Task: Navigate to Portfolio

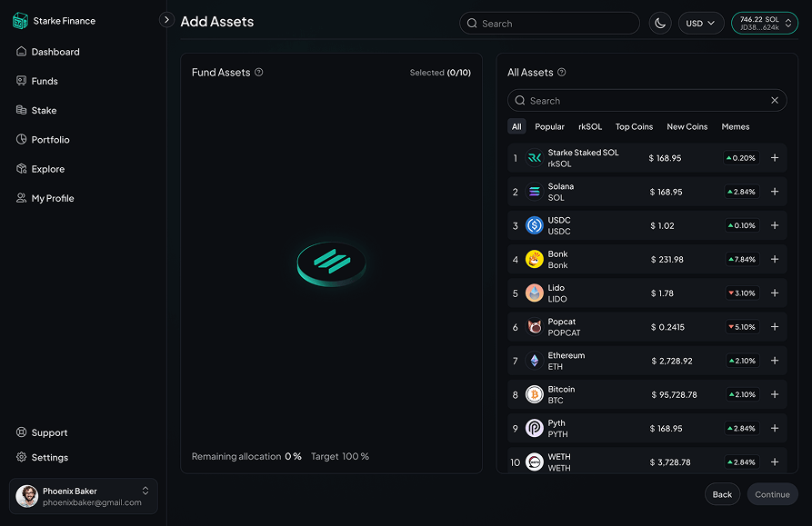Action: tap(43, 140)
